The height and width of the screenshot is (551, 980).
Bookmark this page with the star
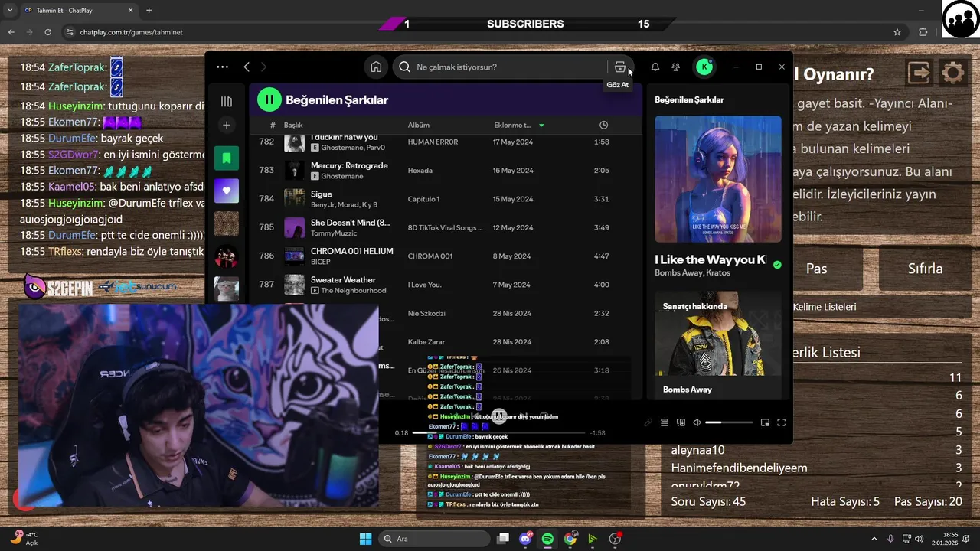[x=897, y=32]
